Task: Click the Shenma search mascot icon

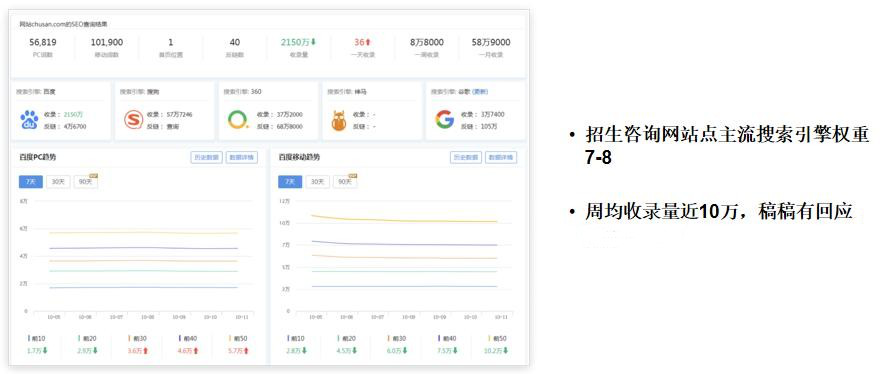Action: (x=339, y=120)
